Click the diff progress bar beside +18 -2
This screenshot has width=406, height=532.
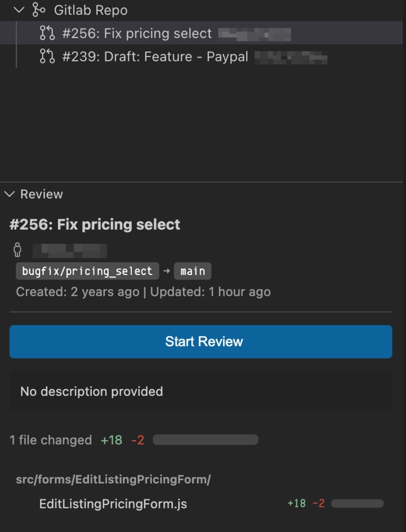(x=205, y=439)
